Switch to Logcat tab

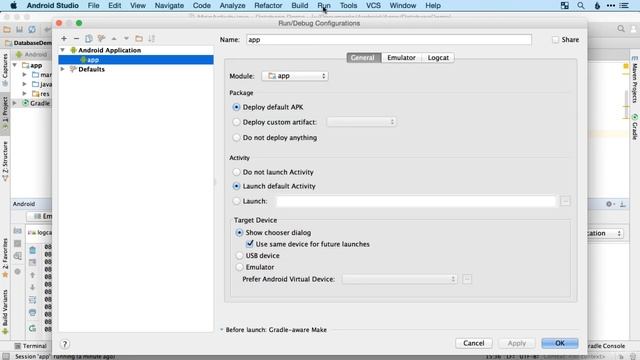click(x=438, y=58)
